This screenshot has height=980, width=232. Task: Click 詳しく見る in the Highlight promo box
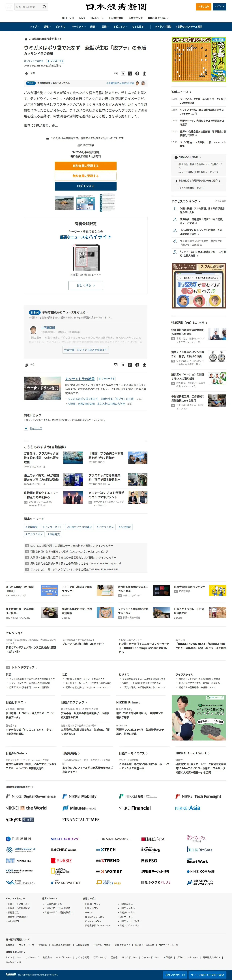[86, 285]
